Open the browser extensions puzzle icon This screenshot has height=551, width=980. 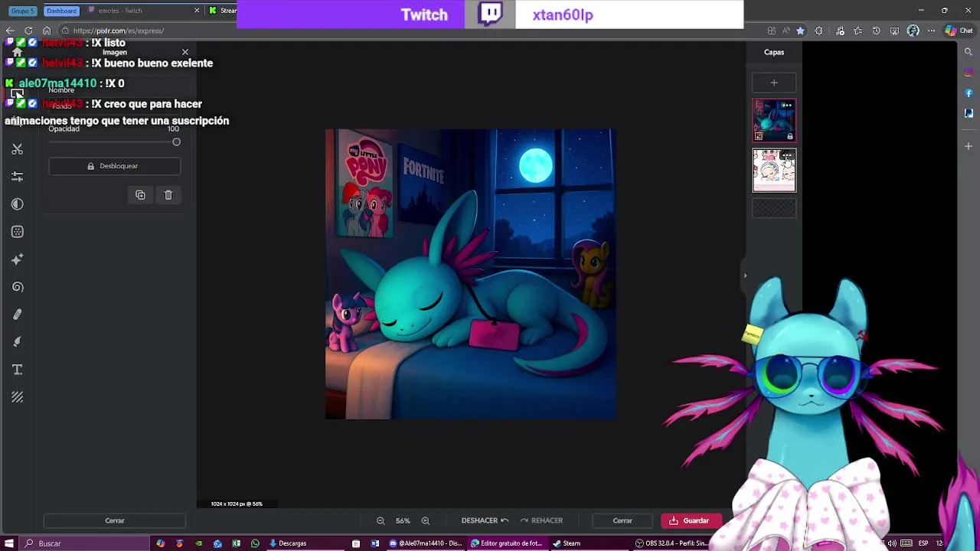coord(819,31)
